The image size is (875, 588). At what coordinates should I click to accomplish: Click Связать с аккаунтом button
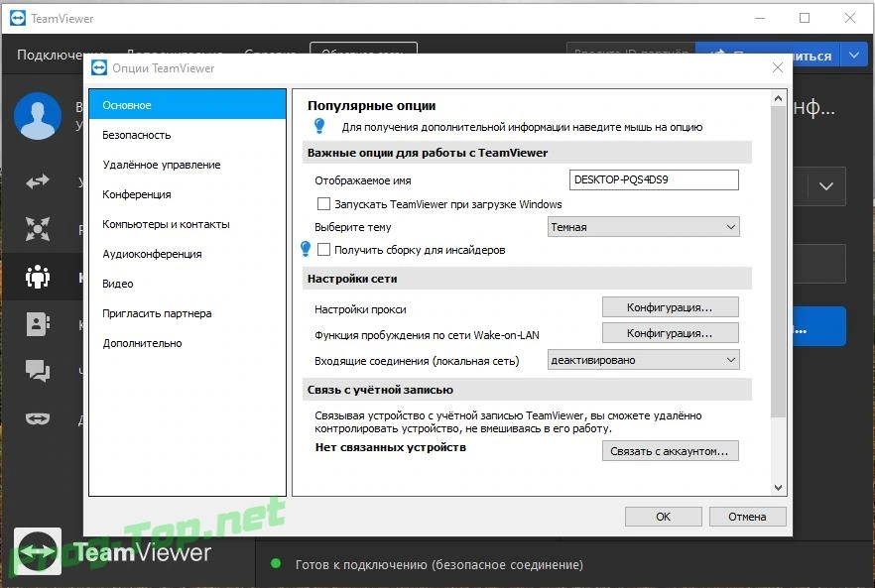tap(671, 451)
